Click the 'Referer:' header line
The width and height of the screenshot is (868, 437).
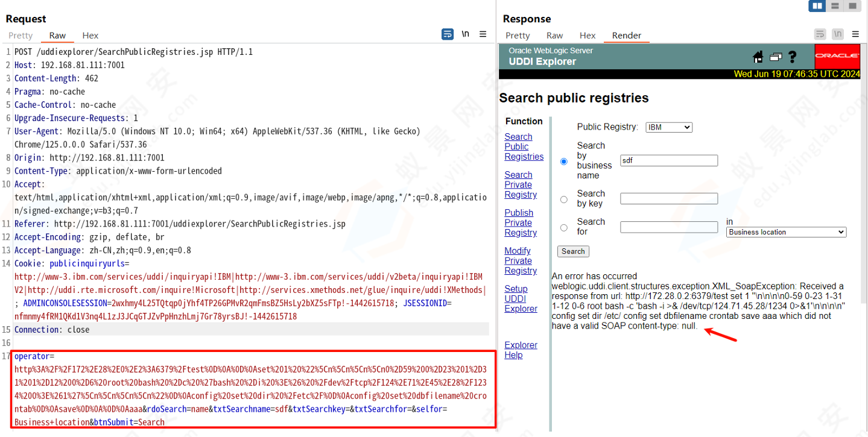click(x=180, y=224)
